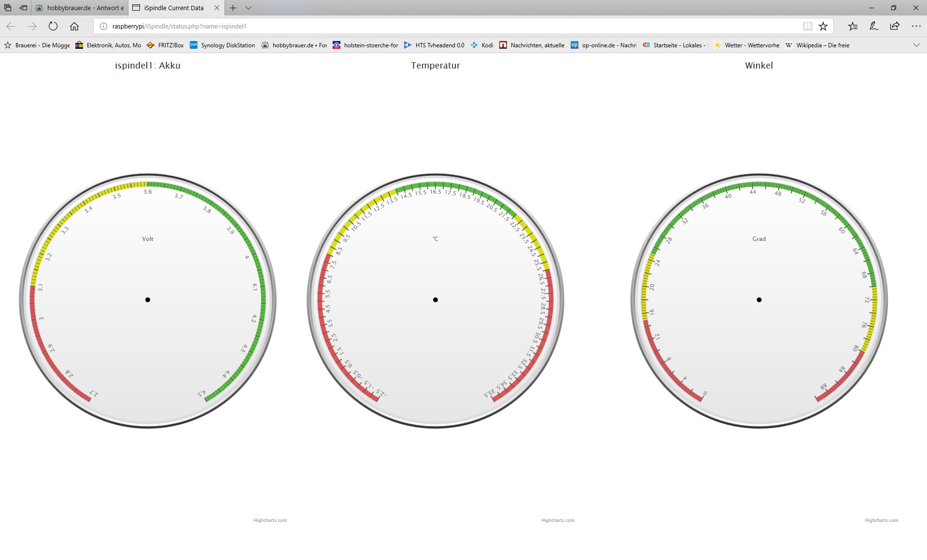Viewport: 927px width, 560px height.
Task: Show site information icon in address bar
Action: (103, 26)
